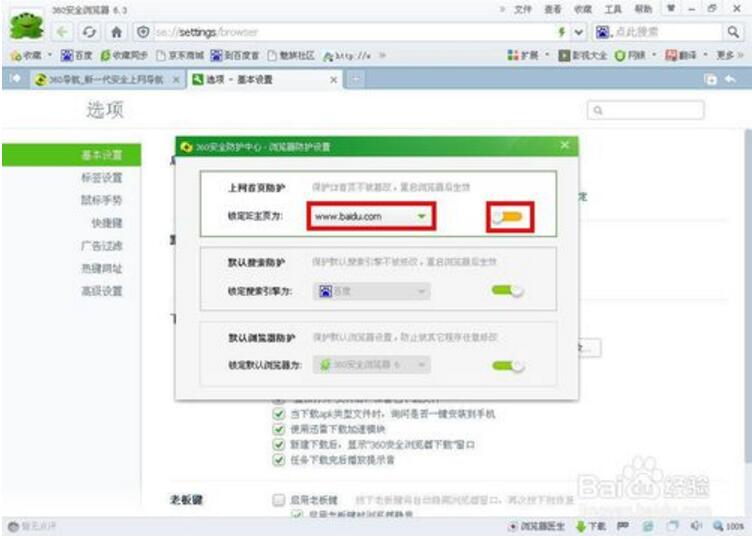Toggle the 使用迅雷下载加速模块 checkbox
This screenshot has width=752, height=539.
[278, 429]
